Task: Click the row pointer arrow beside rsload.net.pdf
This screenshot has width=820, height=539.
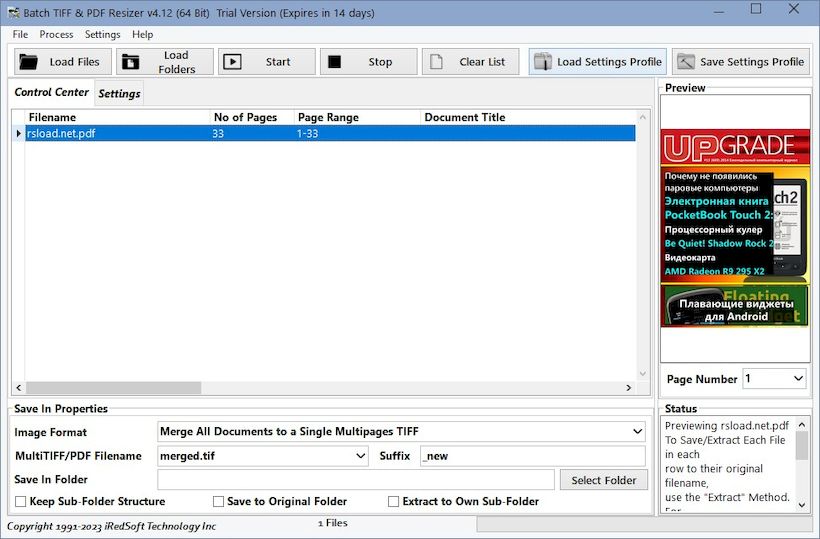Action: (18, 133)
